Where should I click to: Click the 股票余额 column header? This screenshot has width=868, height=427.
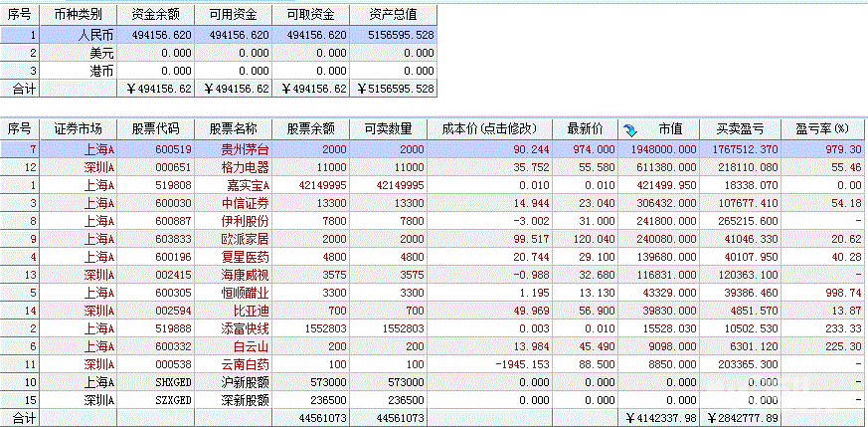(310, 129)
